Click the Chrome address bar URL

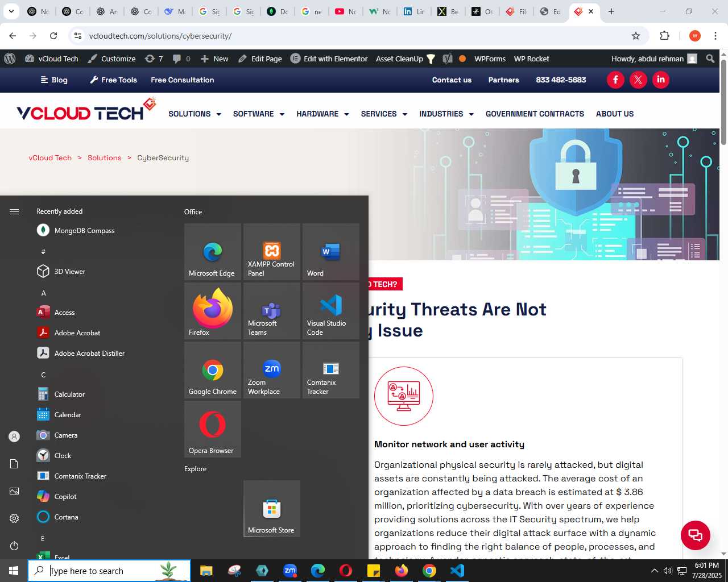160,36
